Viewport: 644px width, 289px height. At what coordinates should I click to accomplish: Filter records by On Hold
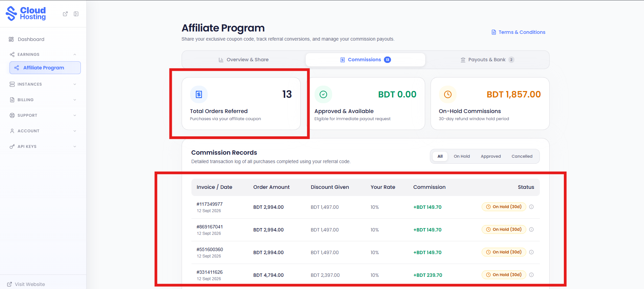point(462,156)
